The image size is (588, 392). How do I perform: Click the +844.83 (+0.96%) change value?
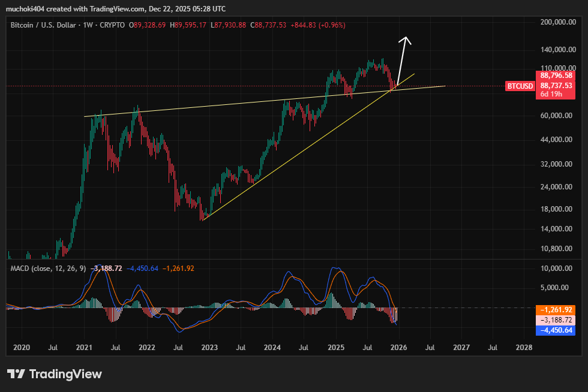point(319,25)
